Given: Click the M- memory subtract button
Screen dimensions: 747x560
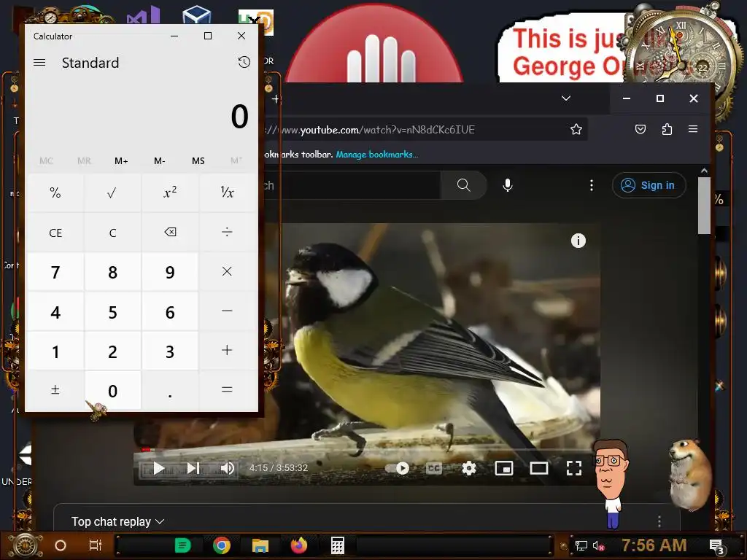Looking at the screenshot, I should tap(160, 161).
